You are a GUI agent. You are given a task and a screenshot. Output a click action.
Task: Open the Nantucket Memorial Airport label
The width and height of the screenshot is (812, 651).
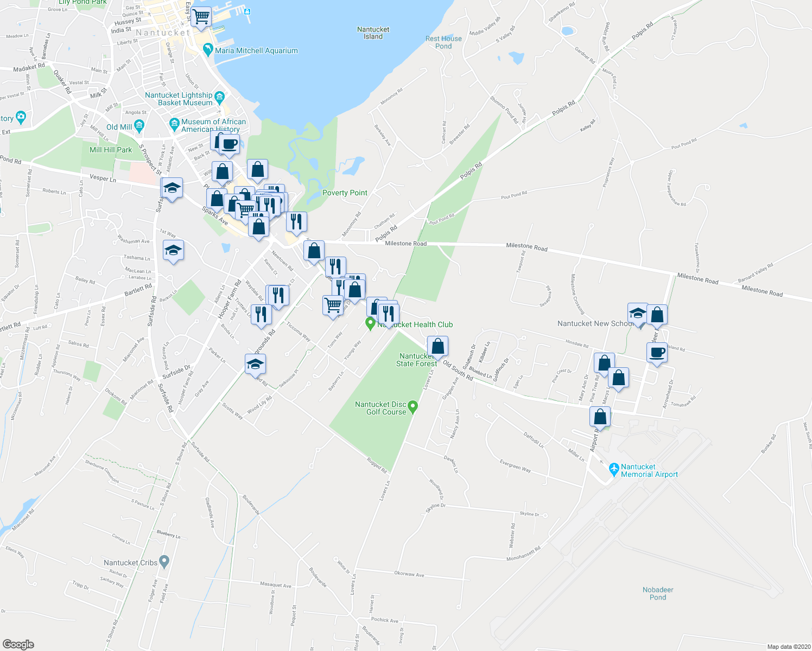click(x=649, y=470)
